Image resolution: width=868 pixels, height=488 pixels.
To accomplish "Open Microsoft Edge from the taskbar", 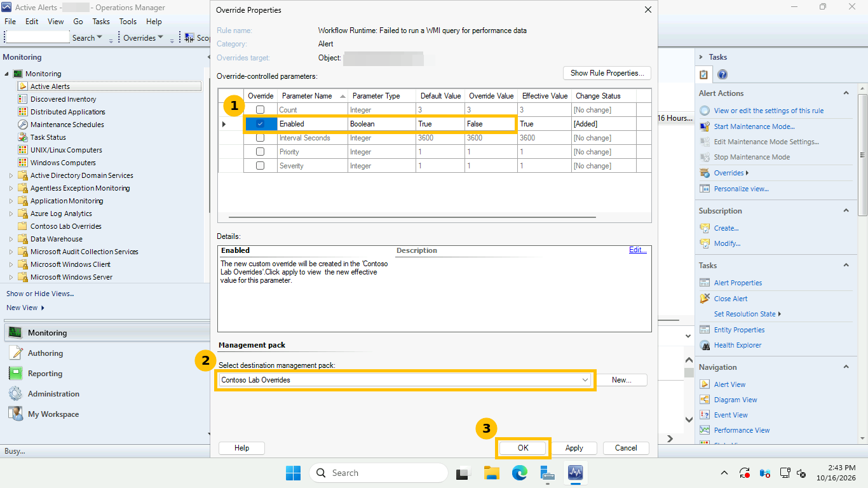I will pos(520,473).
